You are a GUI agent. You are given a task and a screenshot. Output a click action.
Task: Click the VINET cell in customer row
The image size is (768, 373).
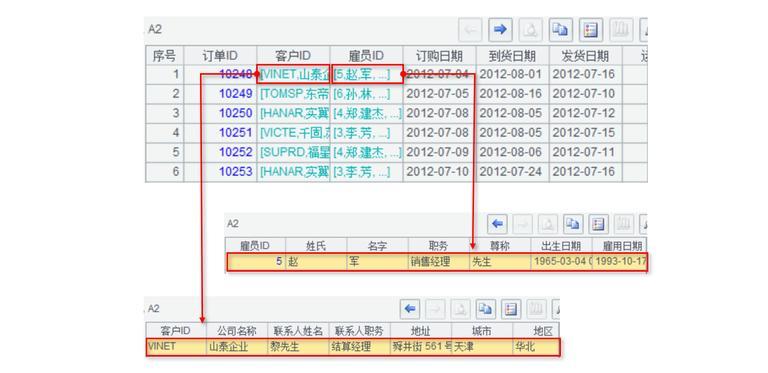(176, 347)
